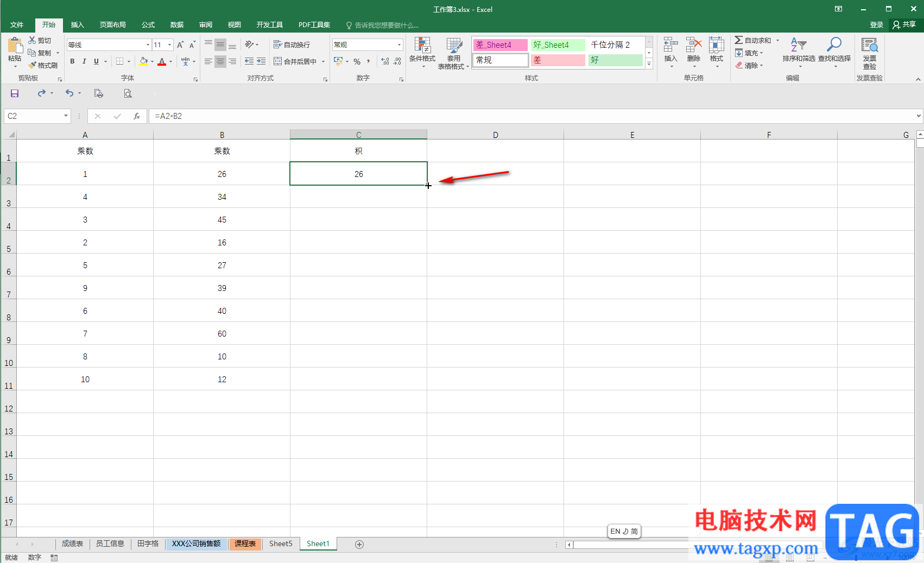Open the number format dropdown (常规)
Screen dimensions: 924x563
399,45
